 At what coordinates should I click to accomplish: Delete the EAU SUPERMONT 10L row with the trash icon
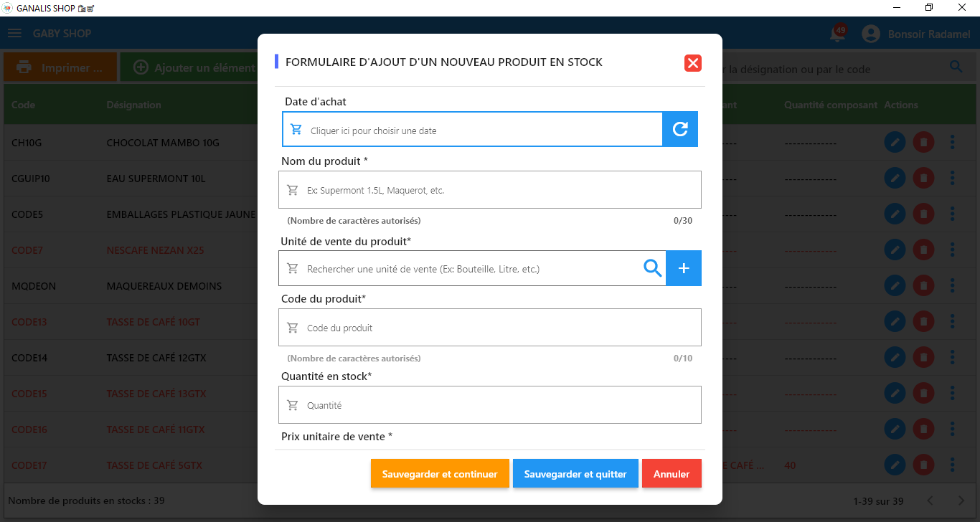[923, 178]
